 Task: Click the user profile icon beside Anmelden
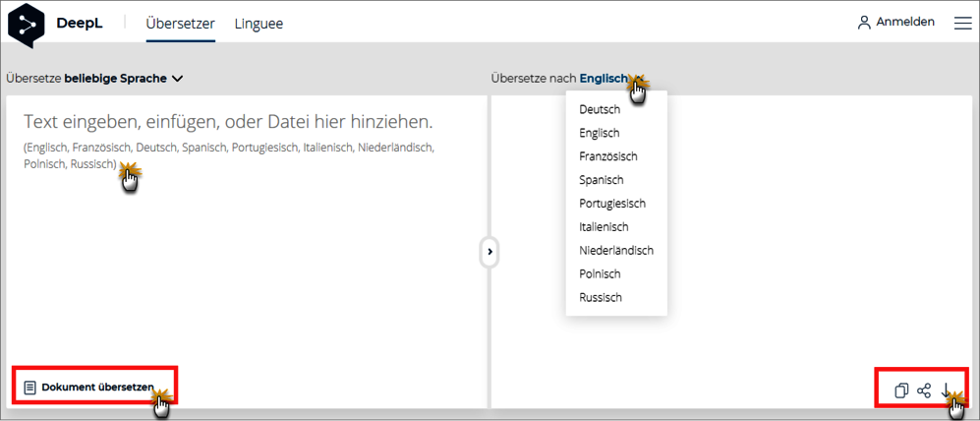click(x=864, y=23)
